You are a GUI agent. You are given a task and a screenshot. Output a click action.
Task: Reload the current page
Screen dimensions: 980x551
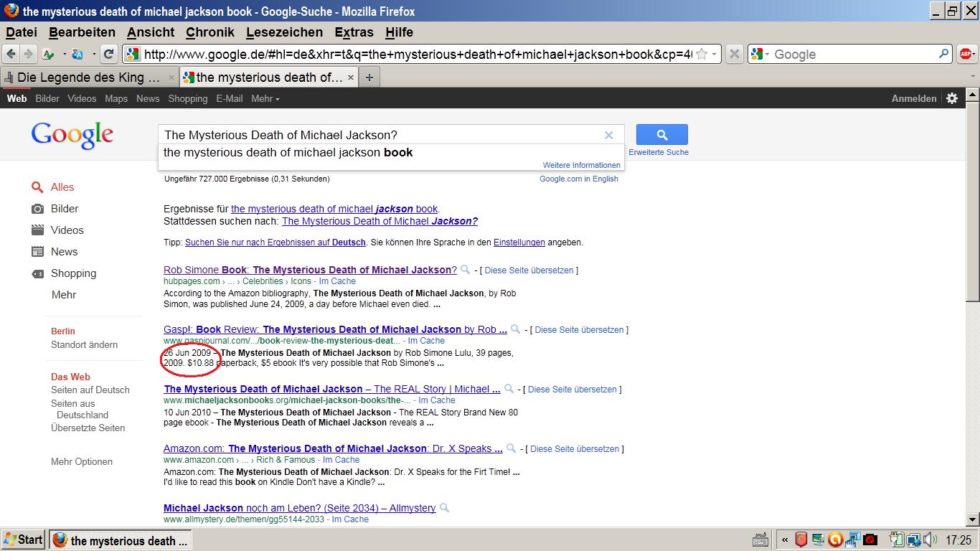point(109,54)
